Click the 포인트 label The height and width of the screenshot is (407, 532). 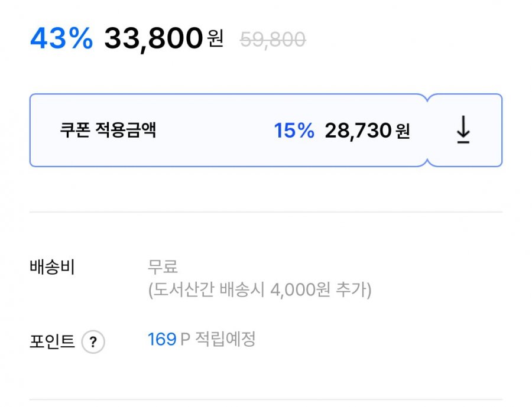click(x=52, y=341)
